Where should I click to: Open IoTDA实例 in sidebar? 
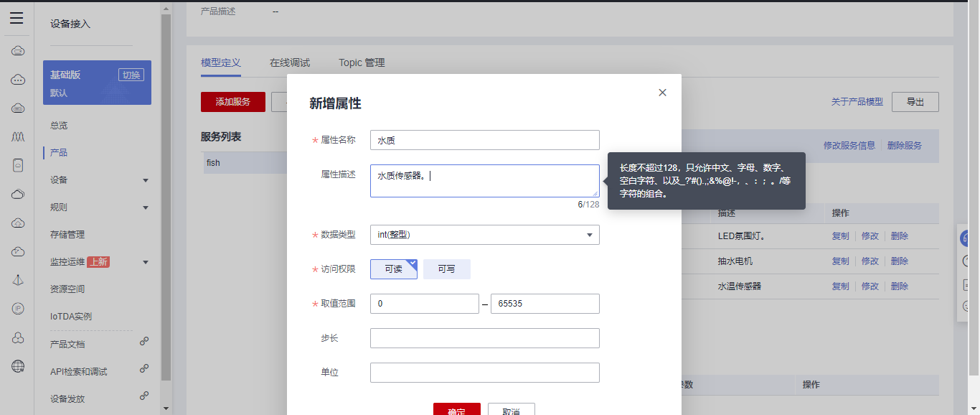[71, 317]
